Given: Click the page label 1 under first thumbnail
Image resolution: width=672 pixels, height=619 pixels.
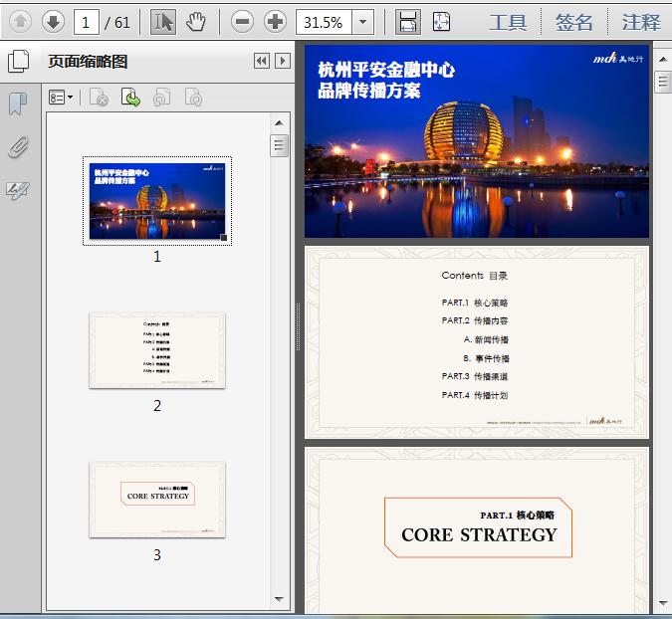Looking at the screenshot, I should tap(157, 257).
